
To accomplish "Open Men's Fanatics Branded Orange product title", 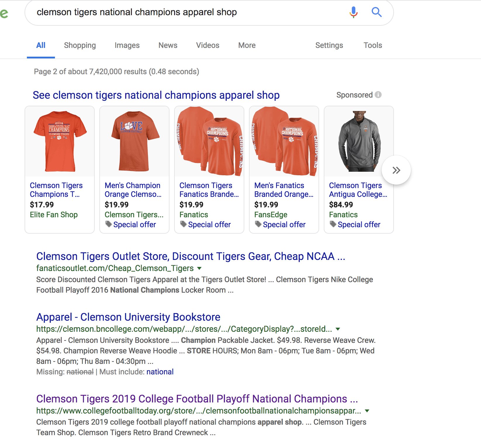I will [284, 190].
